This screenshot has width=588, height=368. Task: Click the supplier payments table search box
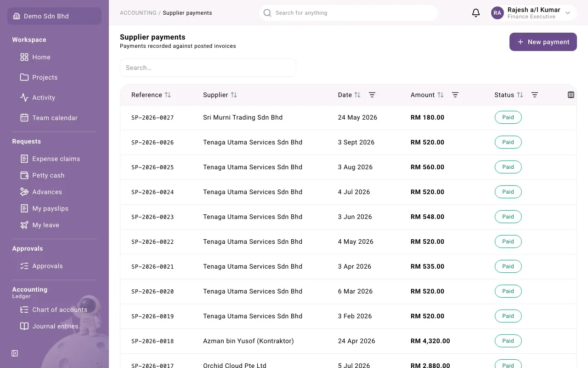(208, 68)
